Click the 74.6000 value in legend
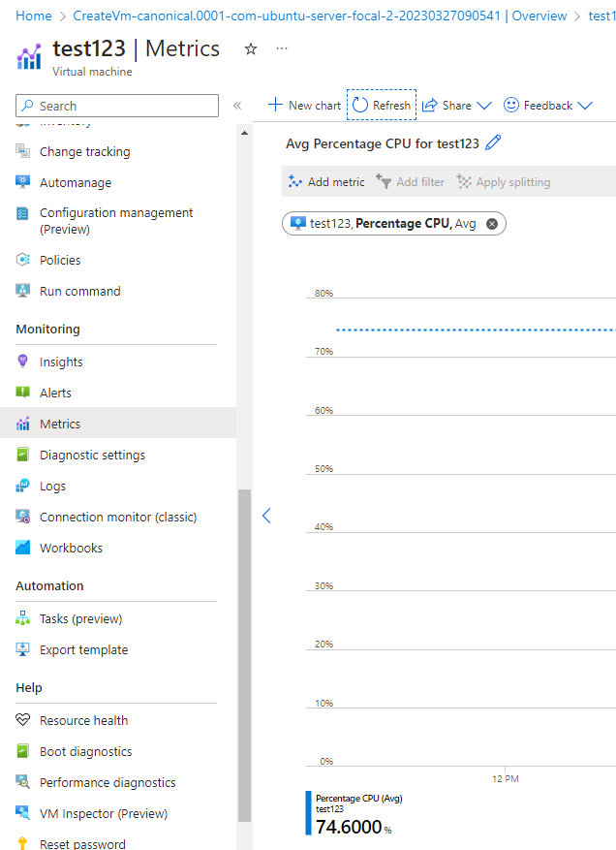Viewport: 616px width, 850px height. tap(349, 827)
